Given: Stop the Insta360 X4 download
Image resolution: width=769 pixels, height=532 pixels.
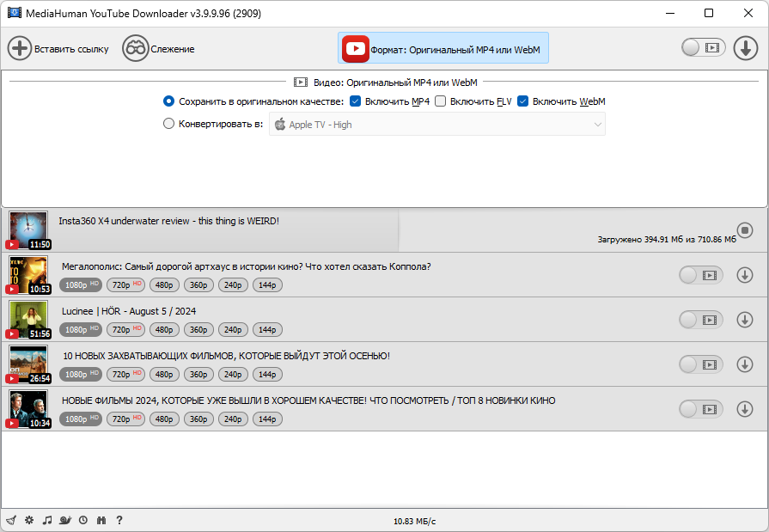Looking at the screenshot, I should (744, 229).
